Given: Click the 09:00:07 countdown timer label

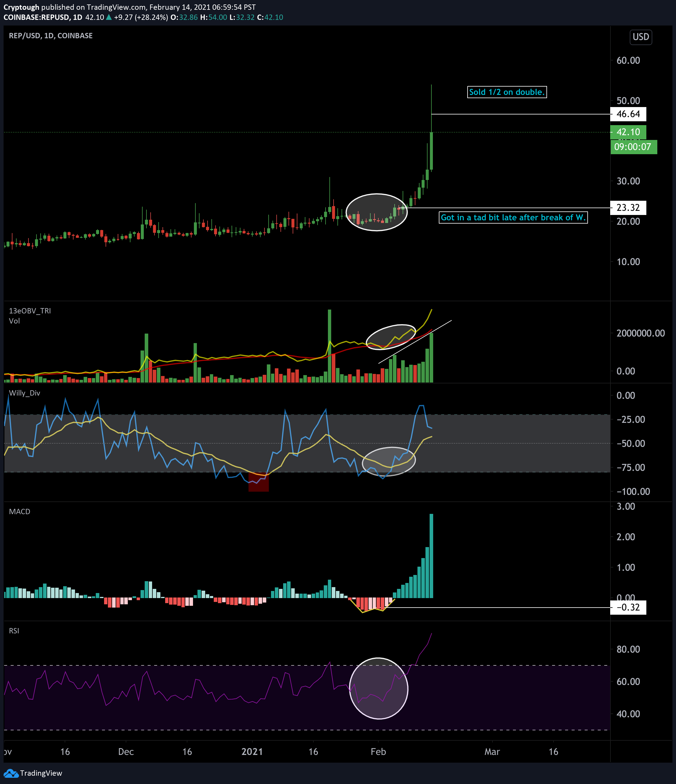Looking at the screenshot, I should (x=634, y=147).
